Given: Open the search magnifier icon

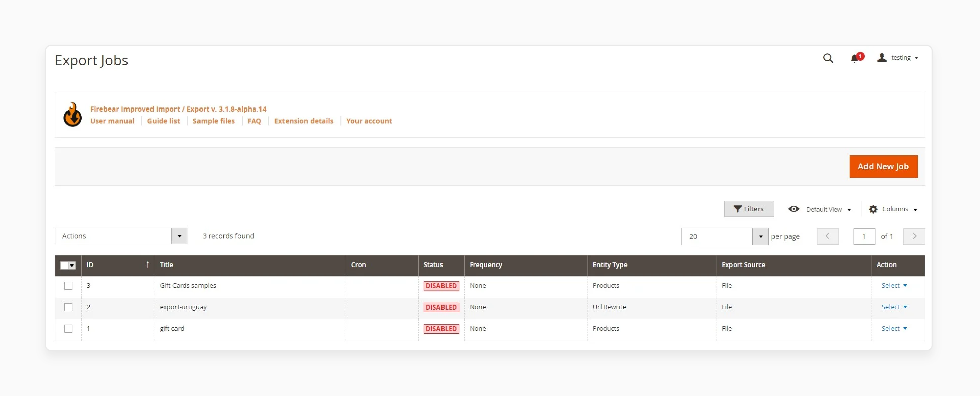Looking at the screenshot, I should click(x=828, y=58).
